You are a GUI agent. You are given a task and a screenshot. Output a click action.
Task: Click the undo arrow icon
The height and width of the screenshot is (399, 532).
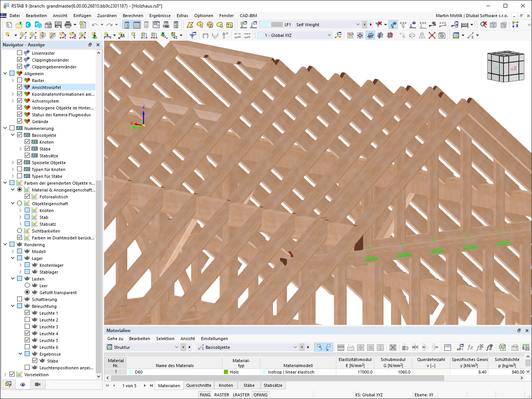95,25
